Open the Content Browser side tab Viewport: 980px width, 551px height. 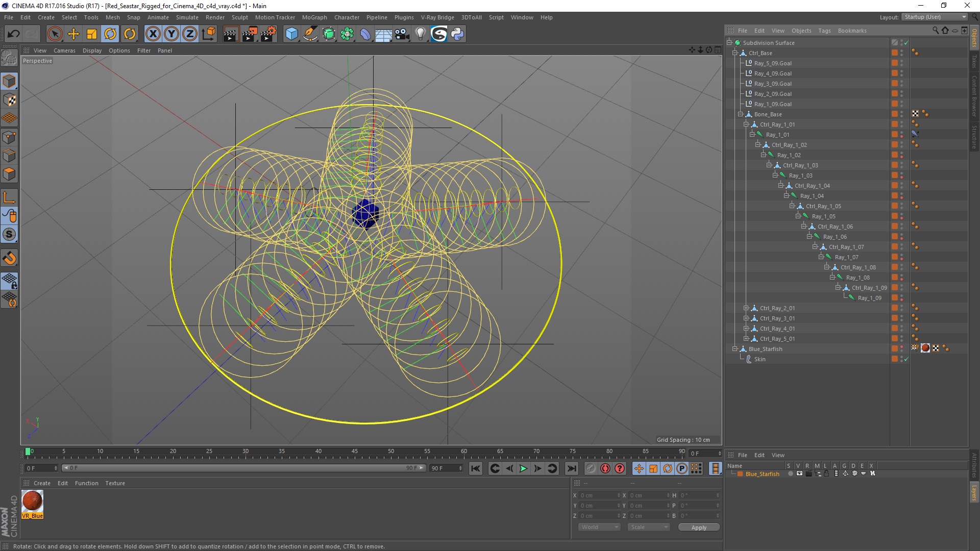pos(974,96)
